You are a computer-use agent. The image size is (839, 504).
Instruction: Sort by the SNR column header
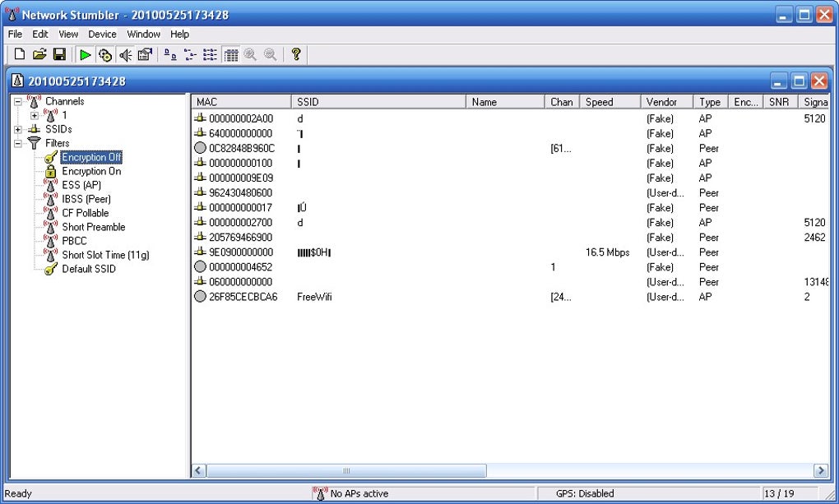(779, 102)
